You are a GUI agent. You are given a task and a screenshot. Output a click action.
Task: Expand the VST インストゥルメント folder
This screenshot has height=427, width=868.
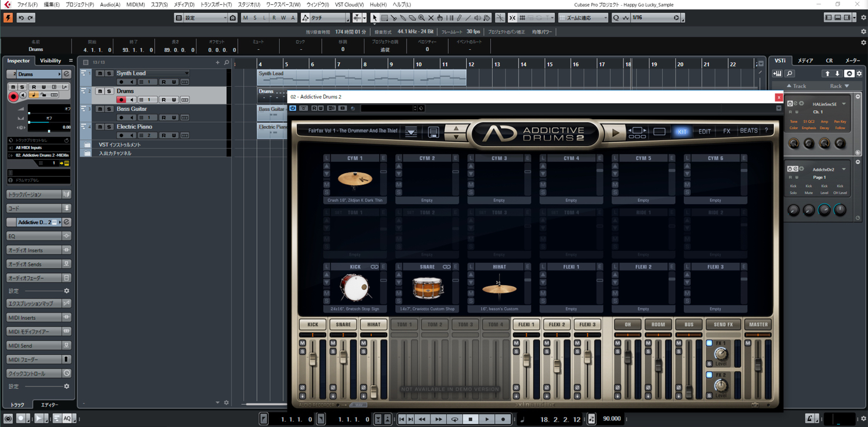(x=87, y=144)
